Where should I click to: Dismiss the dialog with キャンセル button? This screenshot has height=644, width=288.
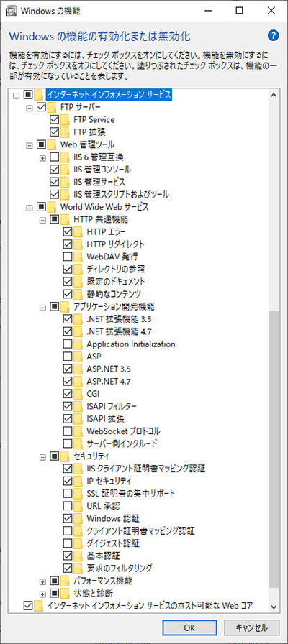pyautogui.click(x=252, y=627)
